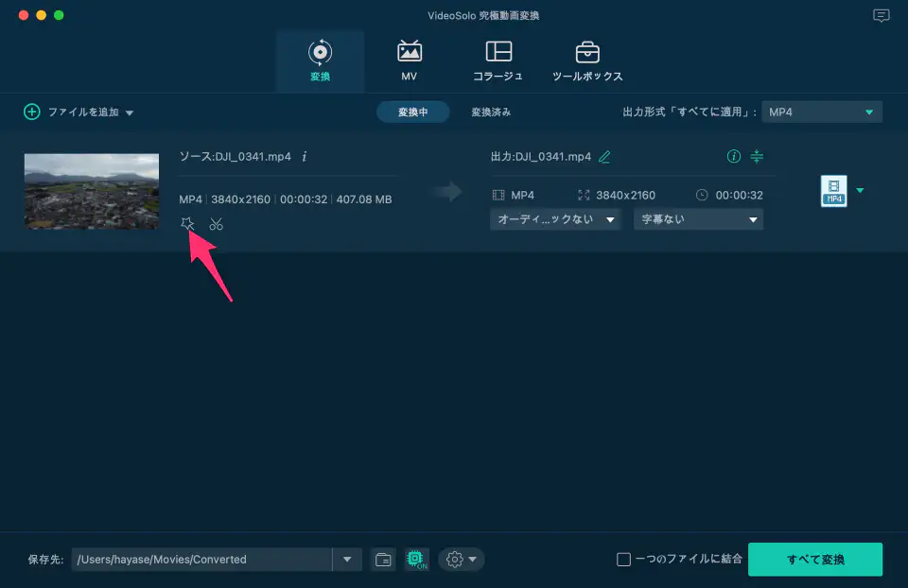Open the output folder icon

(x=383, y=560)
